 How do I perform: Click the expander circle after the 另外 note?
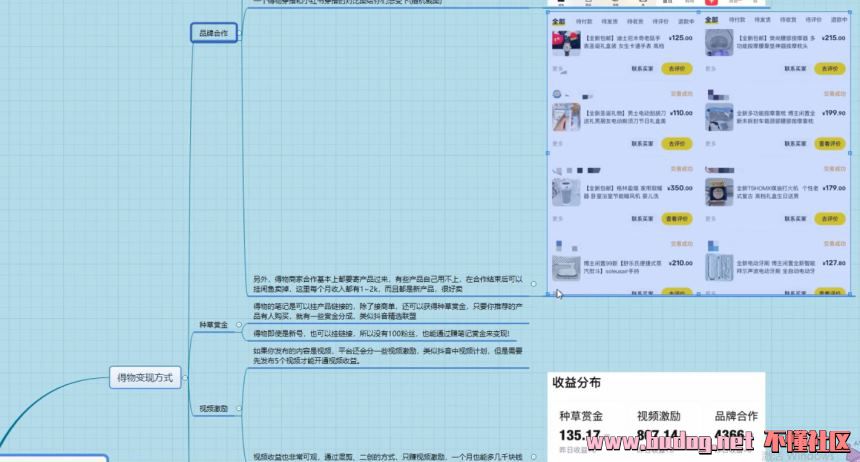(533, 284)
